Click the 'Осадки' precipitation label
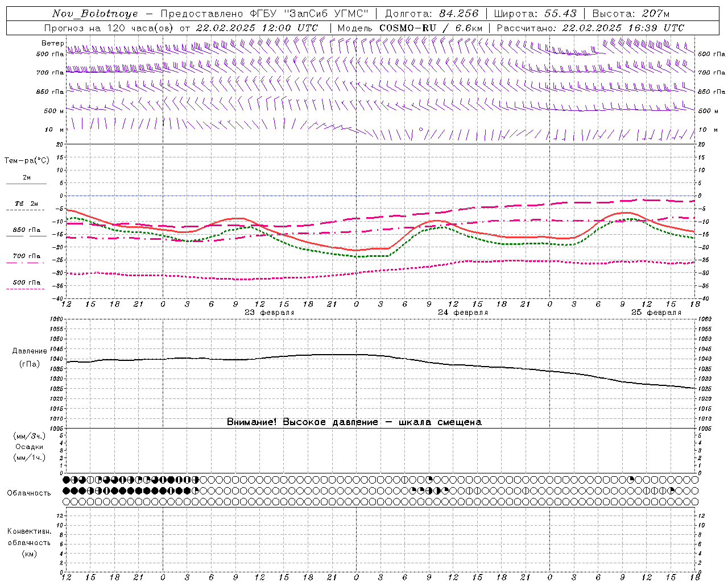 (x=30, y=447)
